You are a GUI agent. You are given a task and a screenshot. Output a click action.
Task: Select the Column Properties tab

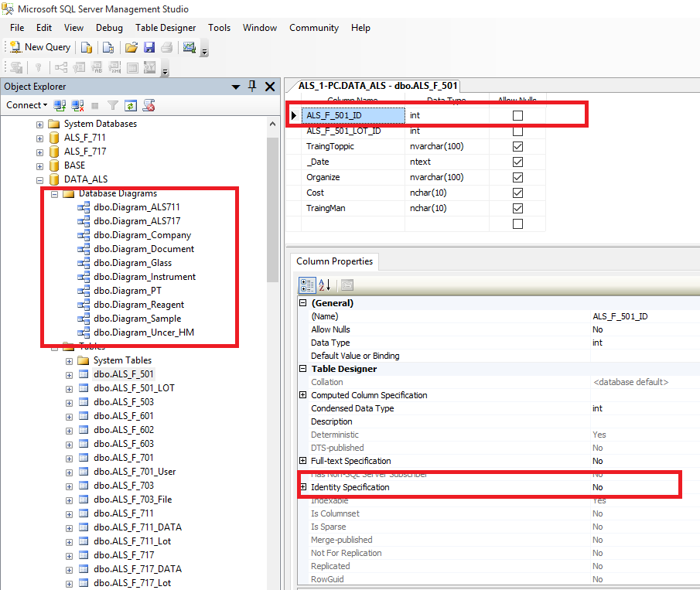[x=334, y=261]
